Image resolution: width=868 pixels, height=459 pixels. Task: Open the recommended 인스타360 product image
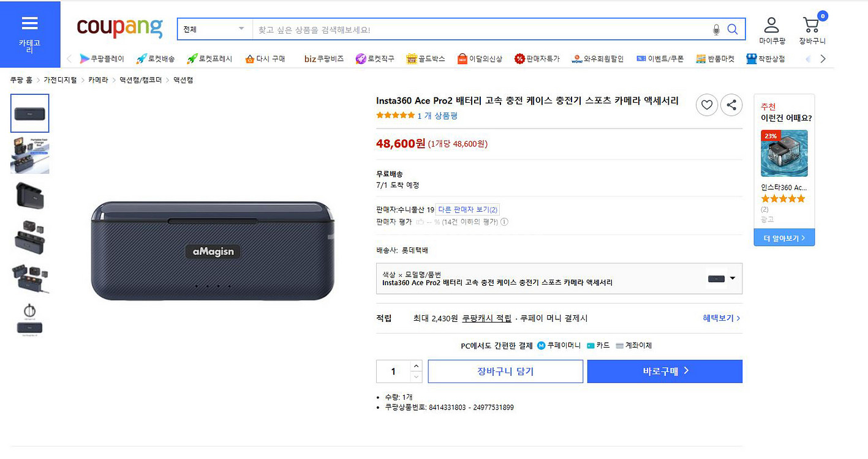click(x=784, y=153)
